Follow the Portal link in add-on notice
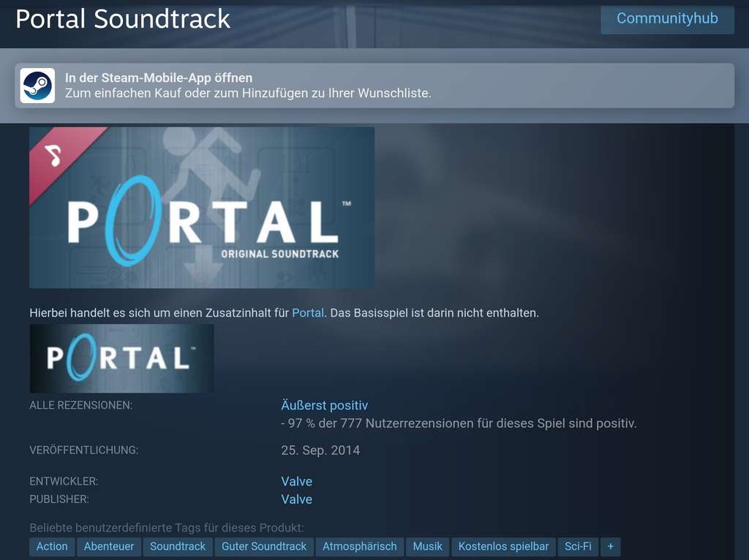Image resolution: width=749 pixels, height=560 pixels. coord(308,313)
